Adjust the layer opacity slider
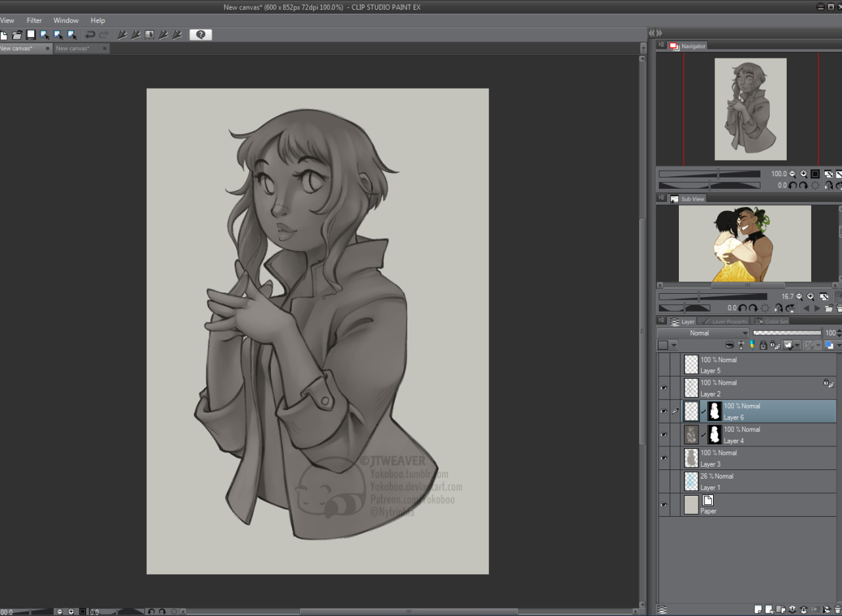Image resolution: width=842 pixels, height=616 pixels. [x=787, y=333]
